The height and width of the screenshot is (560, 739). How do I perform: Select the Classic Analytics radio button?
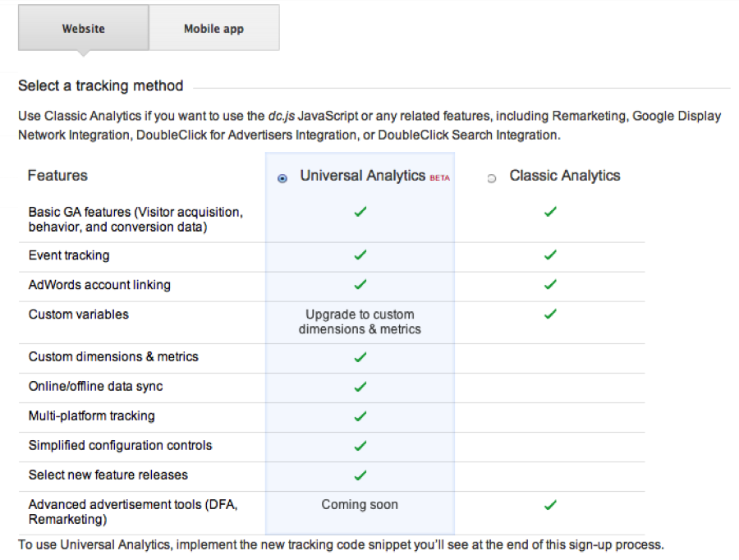tap(492, 179)
